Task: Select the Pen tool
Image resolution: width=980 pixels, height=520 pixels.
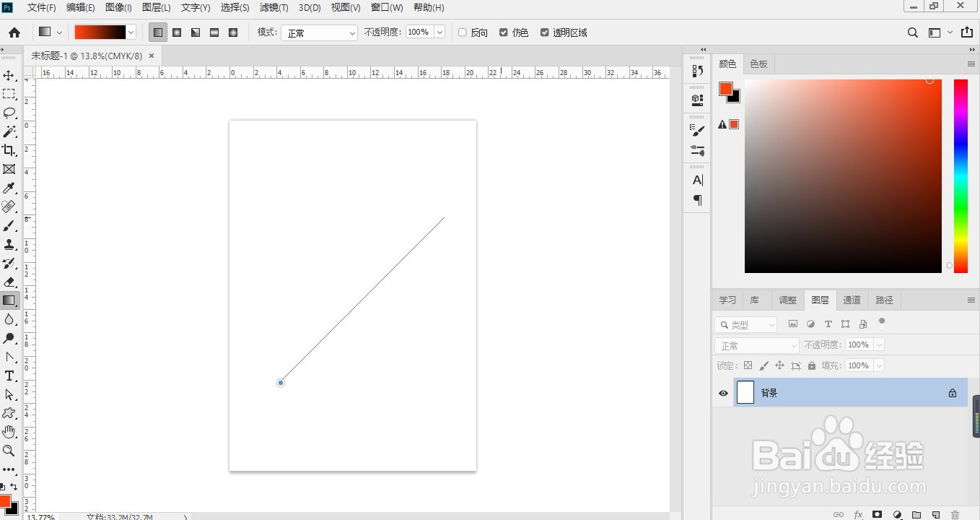Action: 9,357
